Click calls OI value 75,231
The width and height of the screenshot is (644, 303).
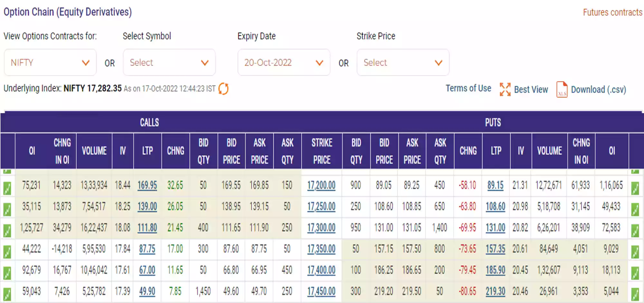pos(31,185)
